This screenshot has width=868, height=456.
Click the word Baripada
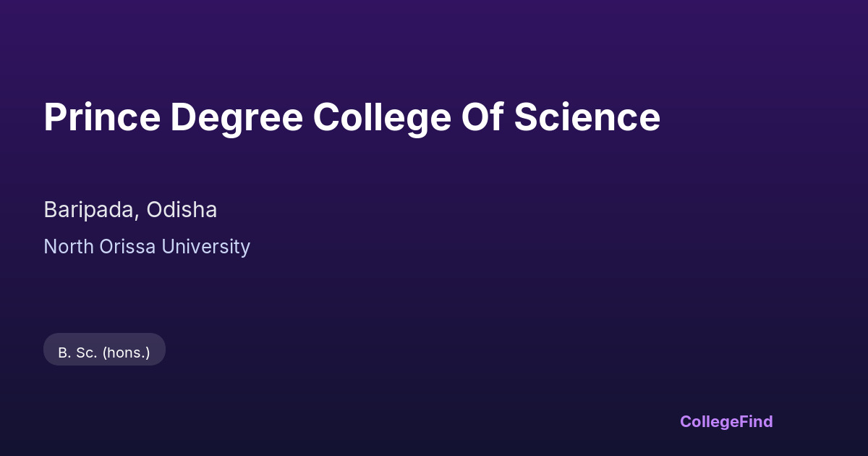click(x=89, y=210)
